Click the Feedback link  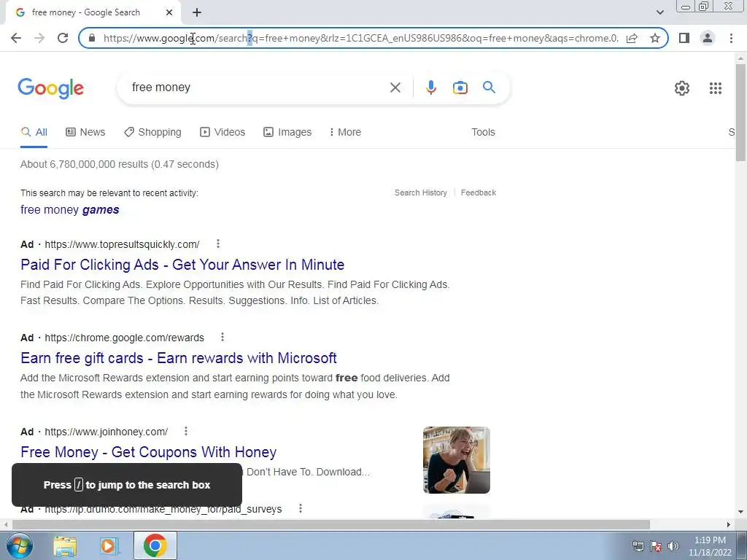coord(479,192)
